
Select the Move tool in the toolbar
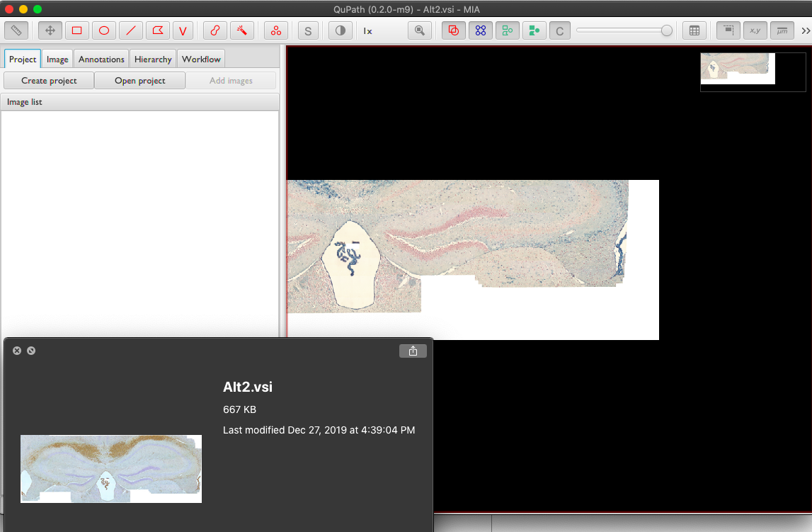pos(50,30)
